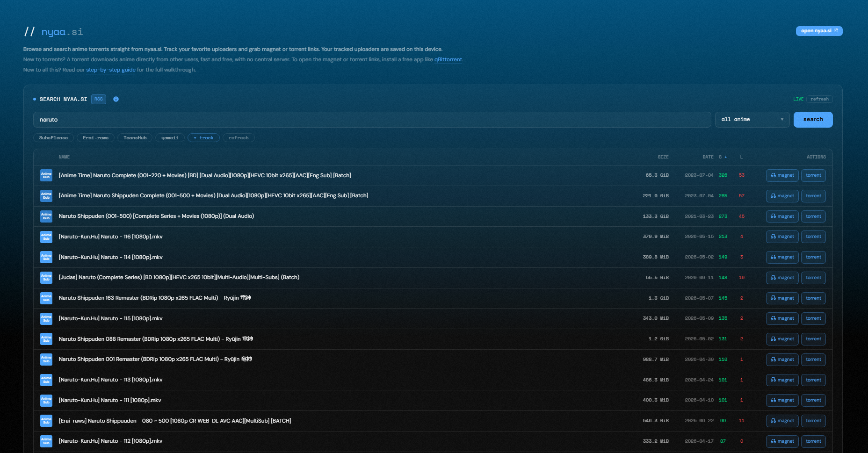The image size is (868, 453).
Task: Click Anime Sub icon for Naruto - 112
Action: pos(46,441)
